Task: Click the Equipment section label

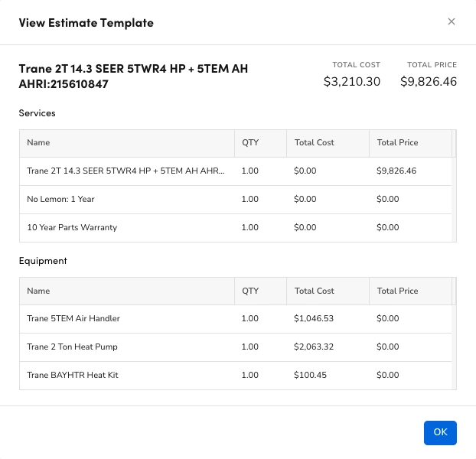Action: coord(43,261)
